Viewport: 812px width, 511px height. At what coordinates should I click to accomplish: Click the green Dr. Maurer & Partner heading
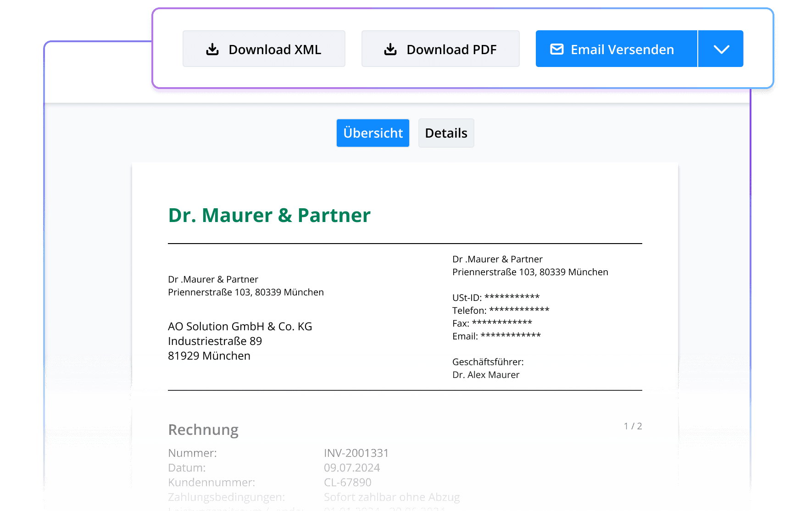click(269, 215)
